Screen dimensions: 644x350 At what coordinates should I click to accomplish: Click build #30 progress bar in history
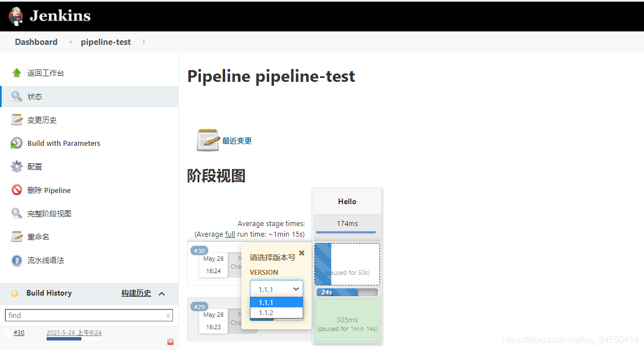point(72,339)
